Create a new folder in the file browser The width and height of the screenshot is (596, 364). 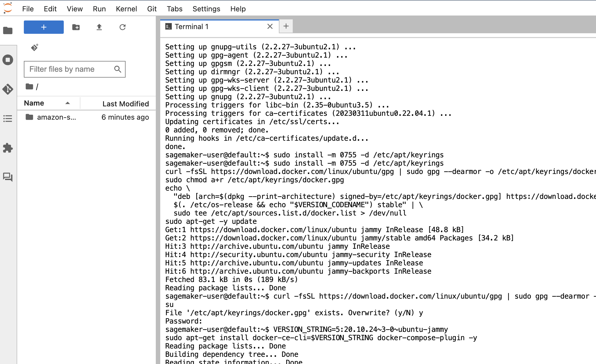point(76,27)
